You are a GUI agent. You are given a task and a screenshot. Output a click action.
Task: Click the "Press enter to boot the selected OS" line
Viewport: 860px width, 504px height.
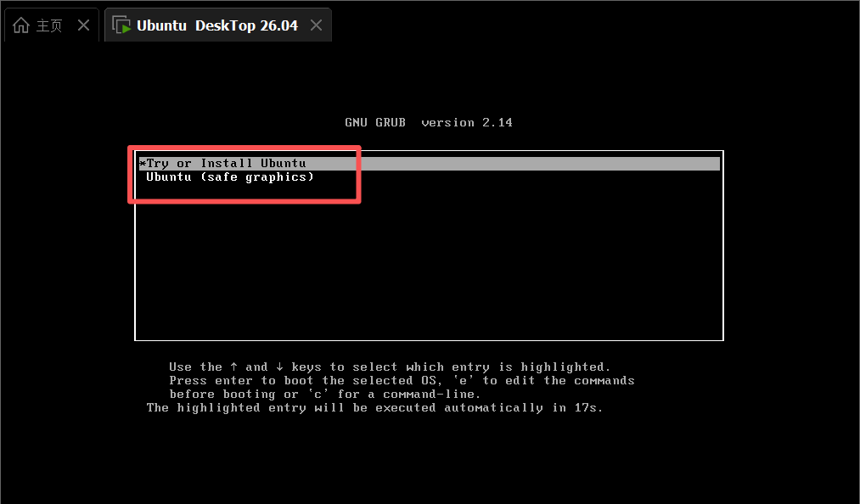(x=402, y=381)
